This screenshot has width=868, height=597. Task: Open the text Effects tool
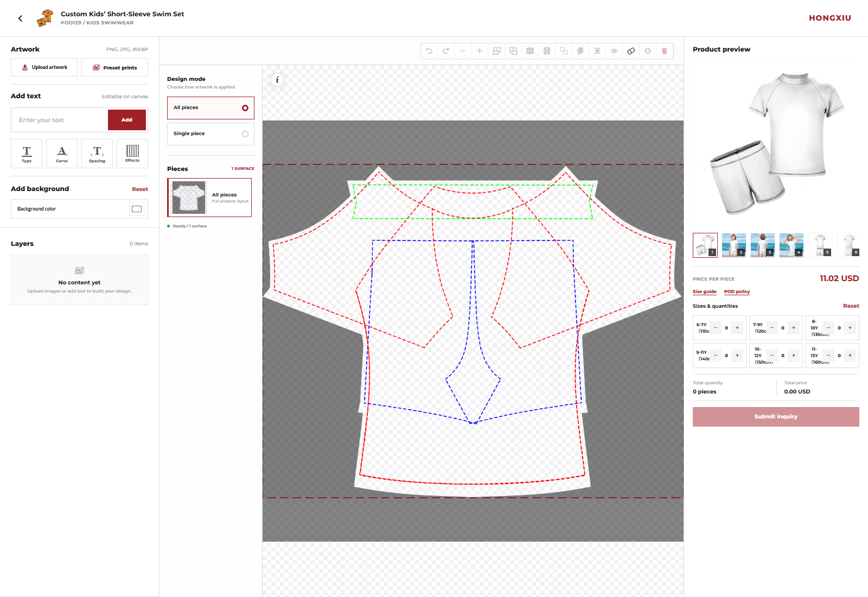pyautogui.click(x=132, y=154)
